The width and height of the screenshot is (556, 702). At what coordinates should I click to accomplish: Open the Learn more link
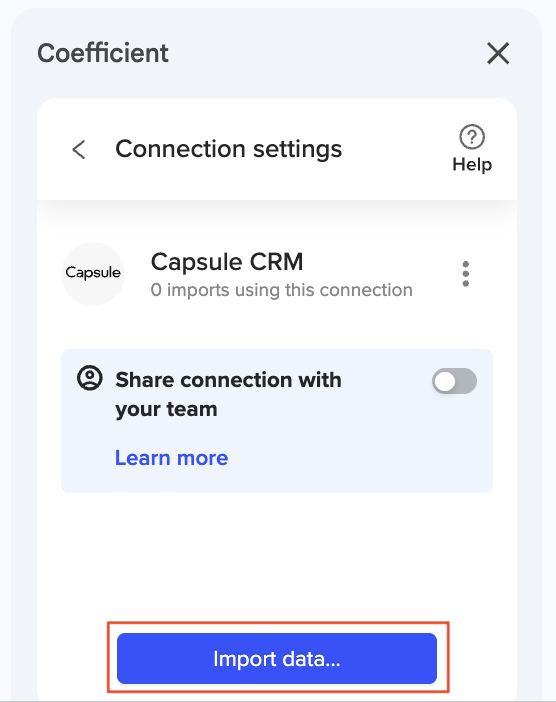pos(171,458)
